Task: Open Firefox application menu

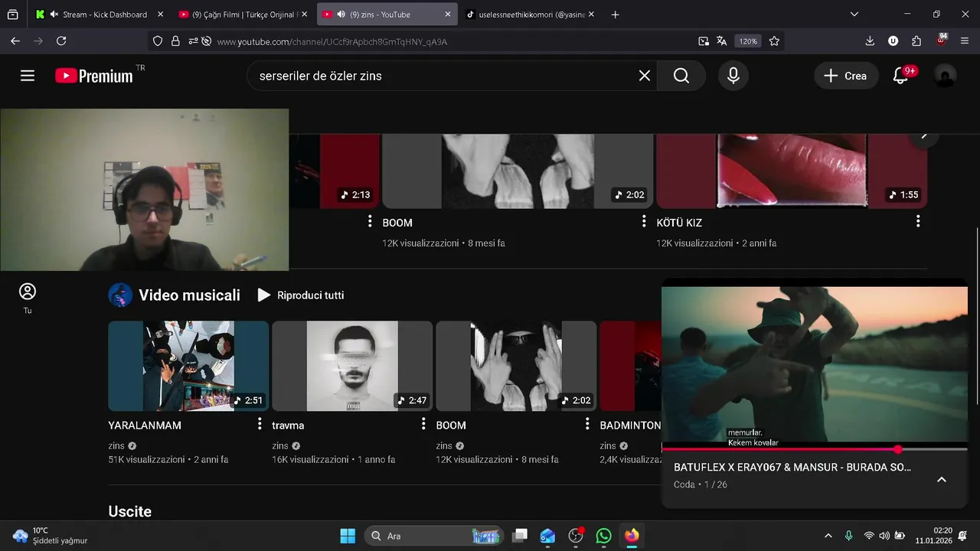Action: tap(965, 41)
